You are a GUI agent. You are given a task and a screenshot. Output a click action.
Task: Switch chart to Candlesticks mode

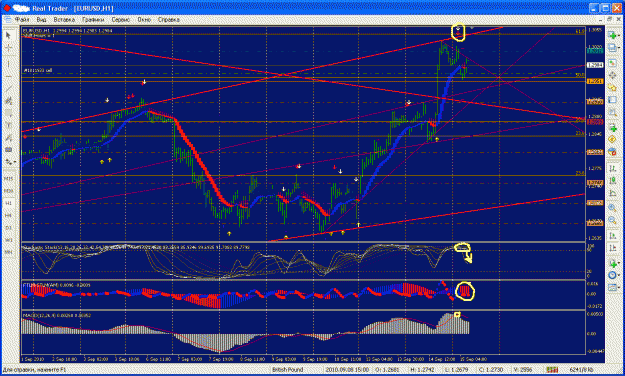point(612,181)
